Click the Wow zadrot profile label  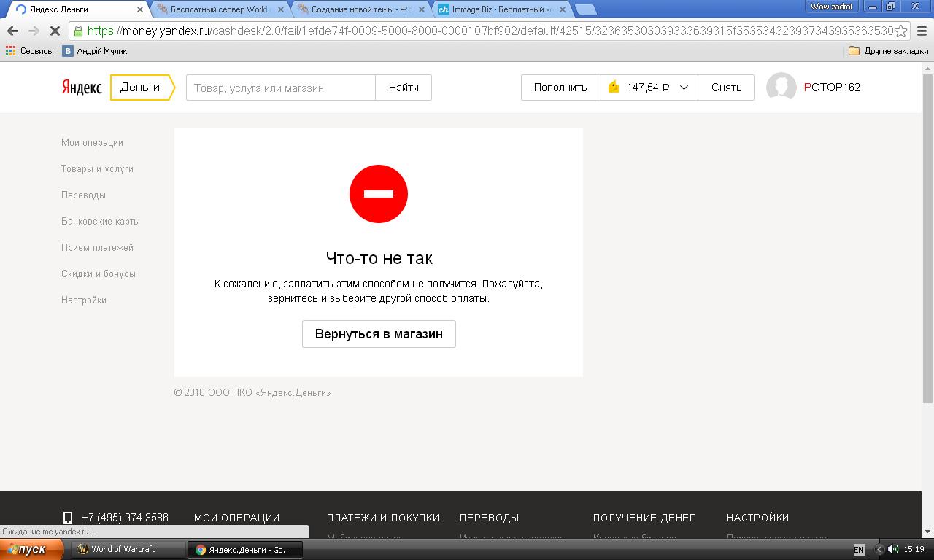coord(831,7)
